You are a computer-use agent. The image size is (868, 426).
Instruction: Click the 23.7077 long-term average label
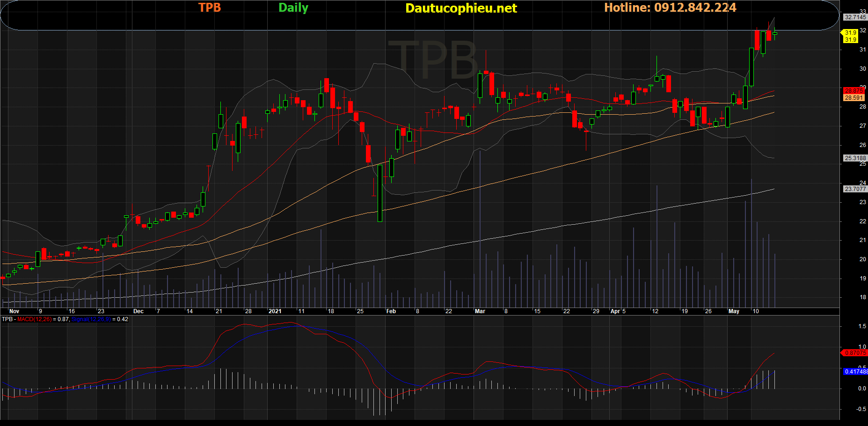[855, 189]
